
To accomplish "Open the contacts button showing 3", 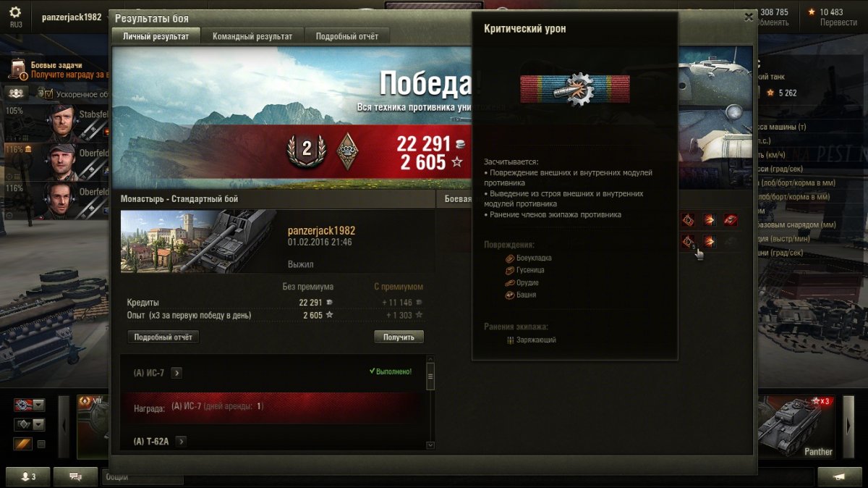I will pyautogui.click(x=29, y=476).
